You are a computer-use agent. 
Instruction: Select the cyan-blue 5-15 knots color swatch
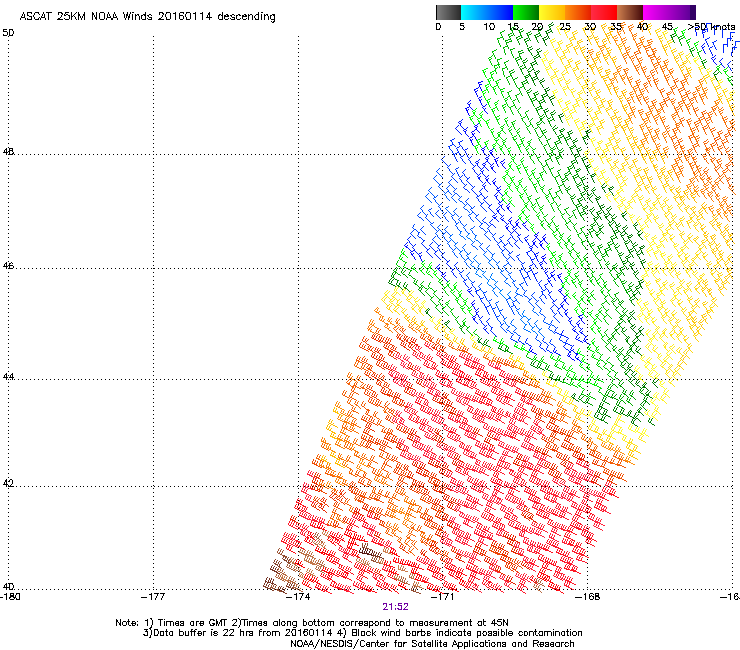pos(487,12)
